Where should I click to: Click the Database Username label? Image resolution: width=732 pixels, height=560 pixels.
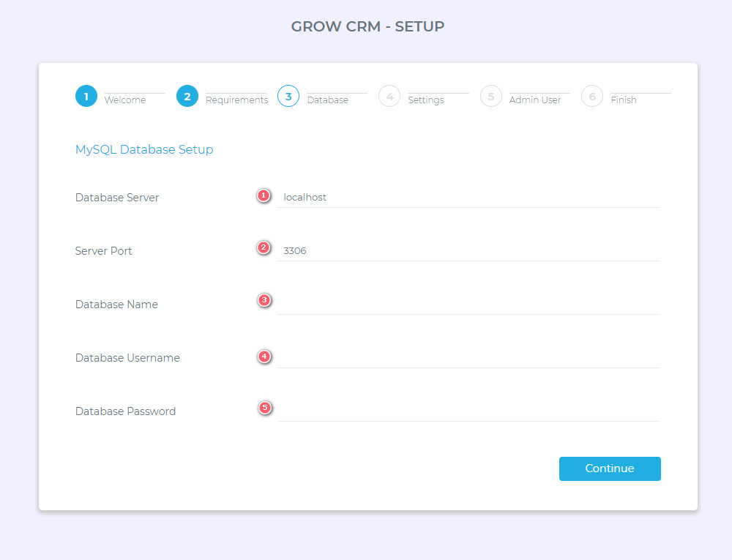coord(127,358)
